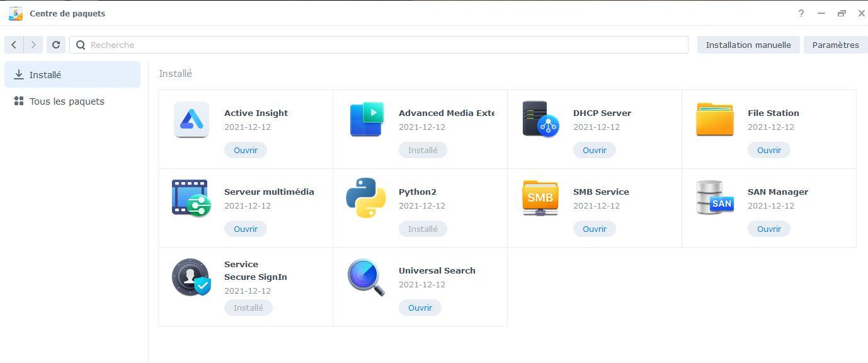Image resolution: width=868 pixels, height=363 pixels.
Task: Click the Python2 package icon
Action: (x=366, y=198)
